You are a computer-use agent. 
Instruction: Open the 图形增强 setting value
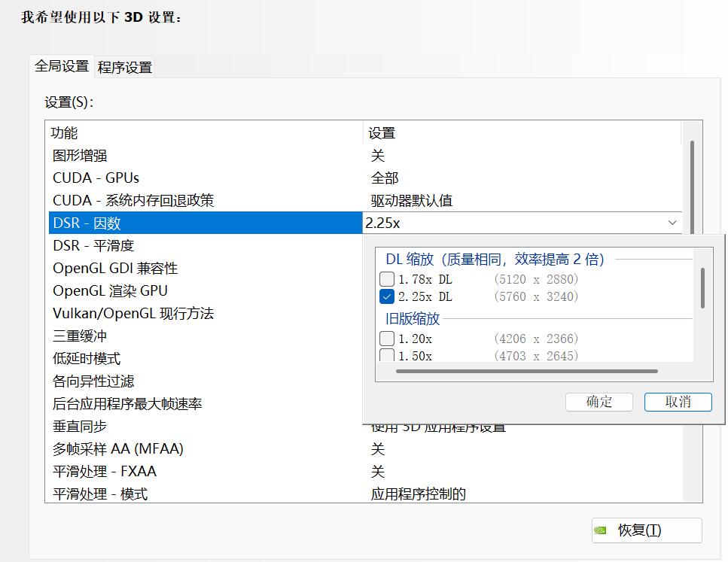378,156
